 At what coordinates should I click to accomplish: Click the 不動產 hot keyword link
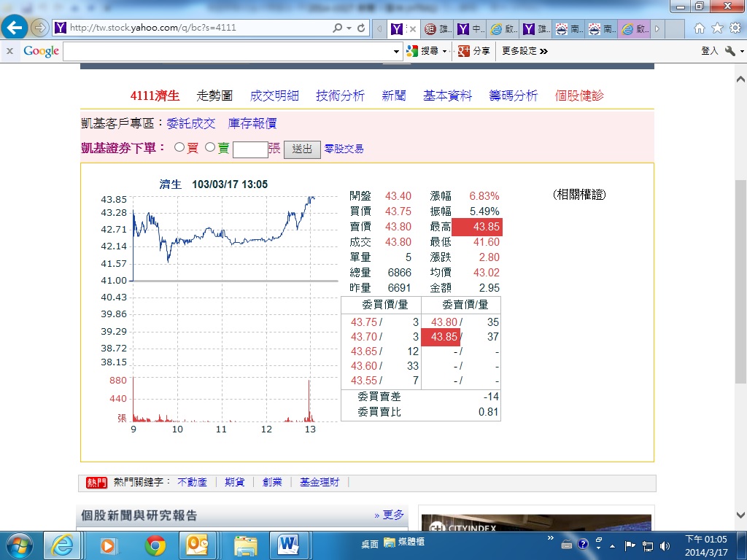tap(192, 483)
